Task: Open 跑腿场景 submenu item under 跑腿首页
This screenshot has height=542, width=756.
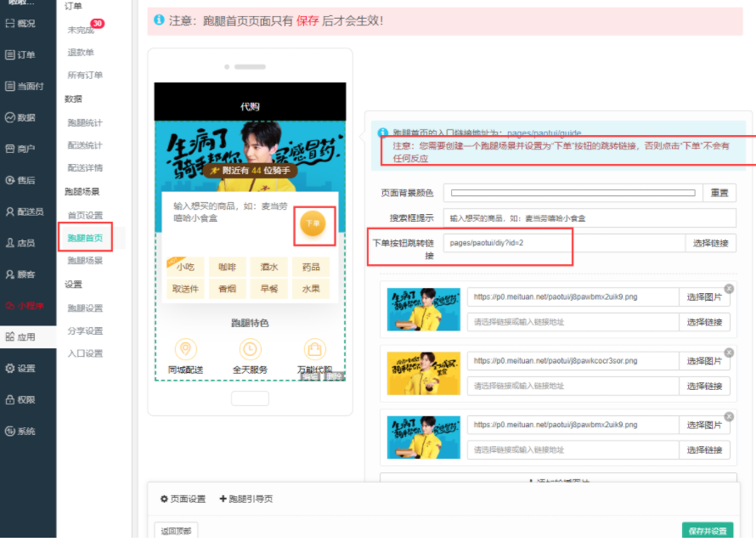Action: 85,261
